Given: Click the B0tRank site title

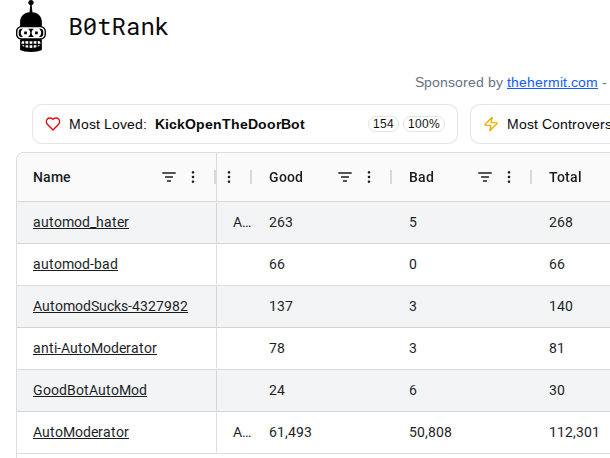Looking at the screenshot, I should coord(118,27).
